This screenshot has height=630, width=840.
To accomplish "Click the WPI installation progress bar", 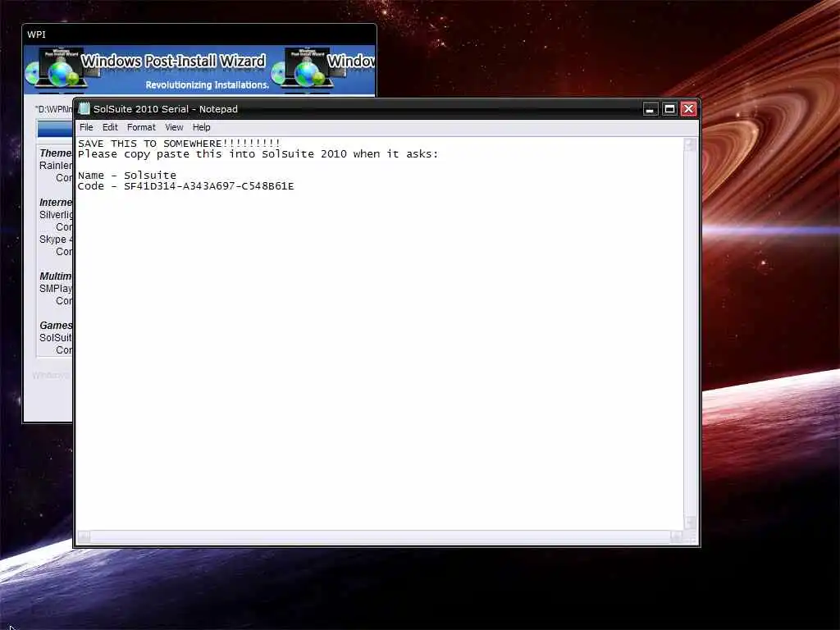I will tap(55, 129).
